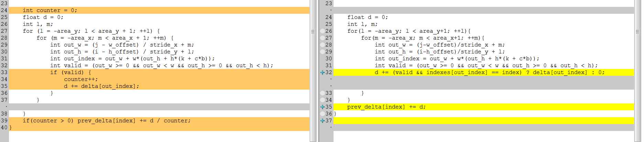644x142 pixels.
Task: Click line number 23 in right pane
Action: [329, 3]
